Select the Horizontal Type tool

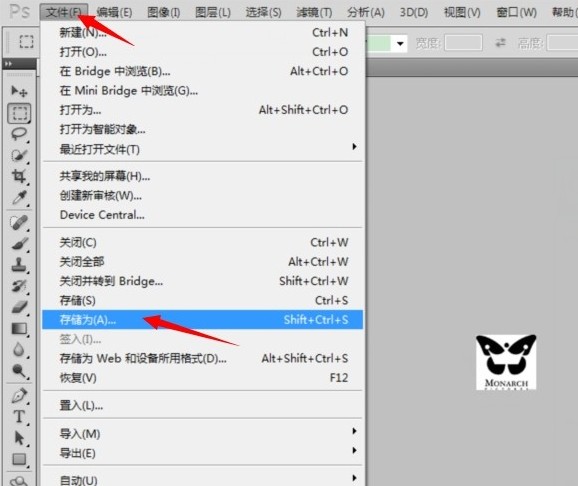tap(19, 417)
